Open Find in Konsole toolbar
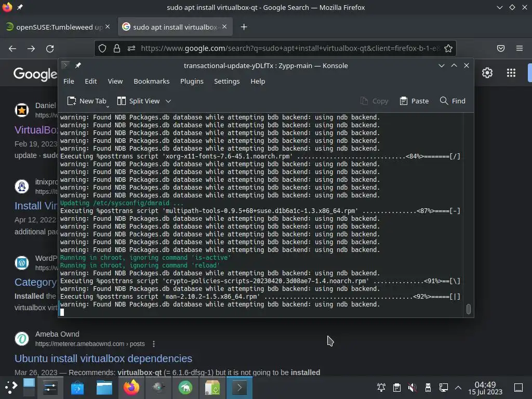Viewport: 532px width, 399px height. (x=453, y=101)
